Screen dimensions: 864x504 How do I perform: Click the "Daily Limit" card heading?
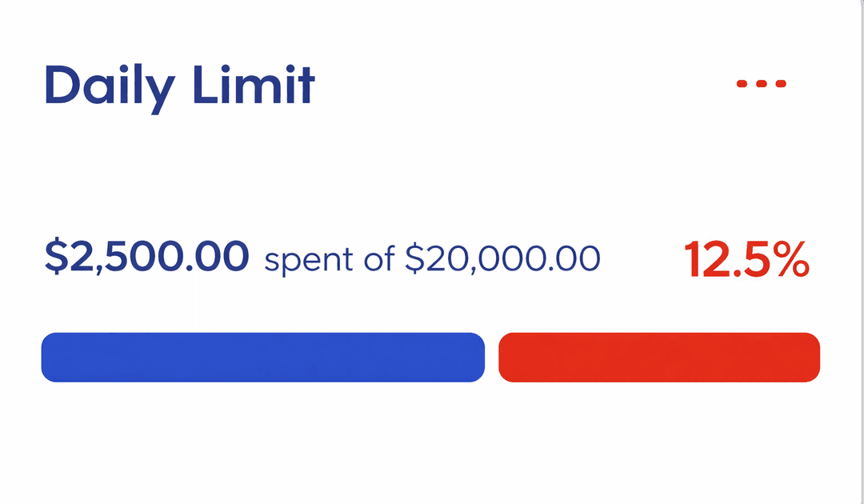click(x=179, y=86)
